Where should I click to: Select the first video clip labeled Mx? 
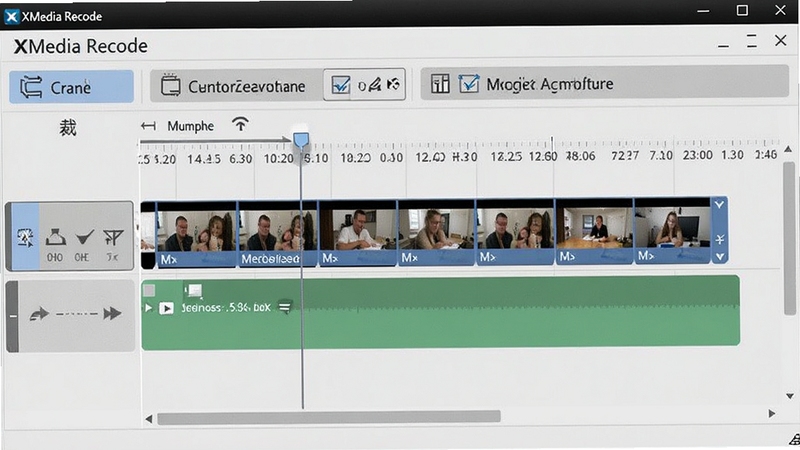point(196,233)
